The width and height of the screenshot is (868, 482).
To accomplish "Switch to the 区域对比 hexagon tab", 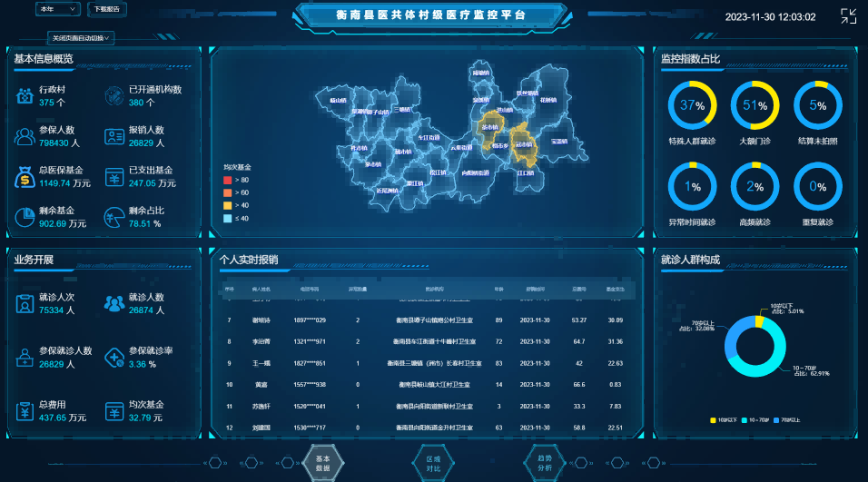I will point(433,463).
